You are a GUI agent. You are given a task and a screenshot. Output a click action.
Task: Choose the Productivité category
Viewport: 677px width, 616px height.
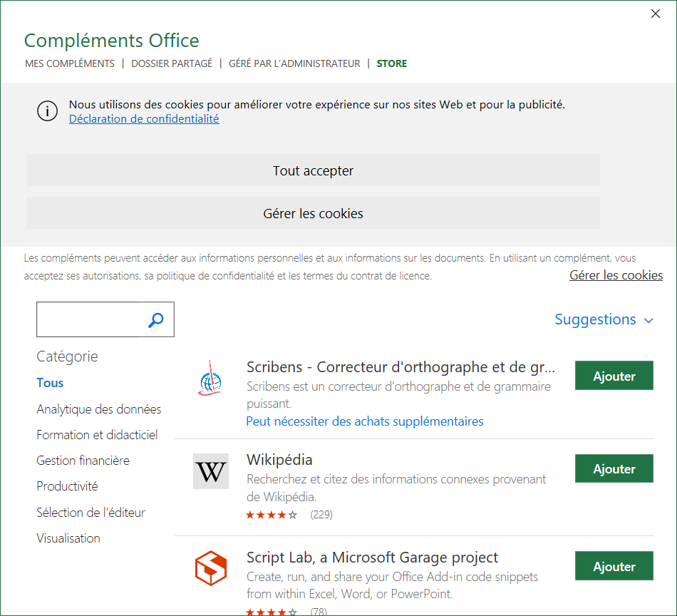pyautogui.click(x=68, y=486)
